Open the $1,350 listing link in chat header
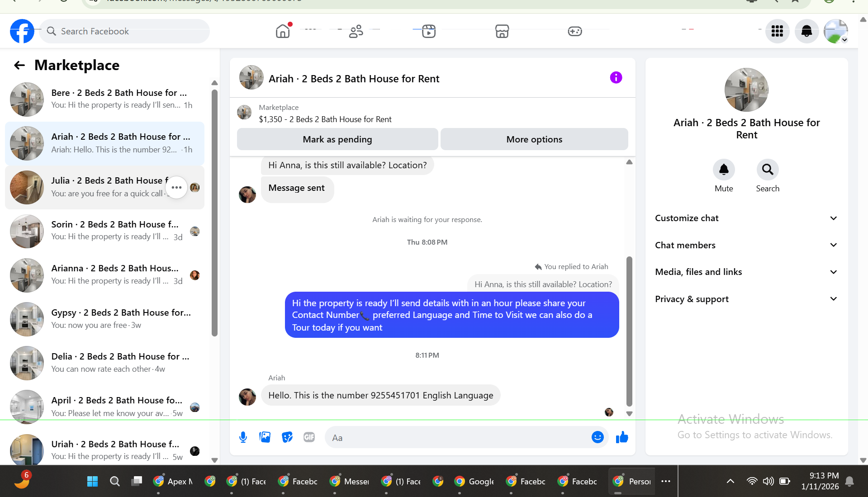Image resolution: width=868 pixels, height=497 pixels. pyautogui.click(x=325, y=119)
